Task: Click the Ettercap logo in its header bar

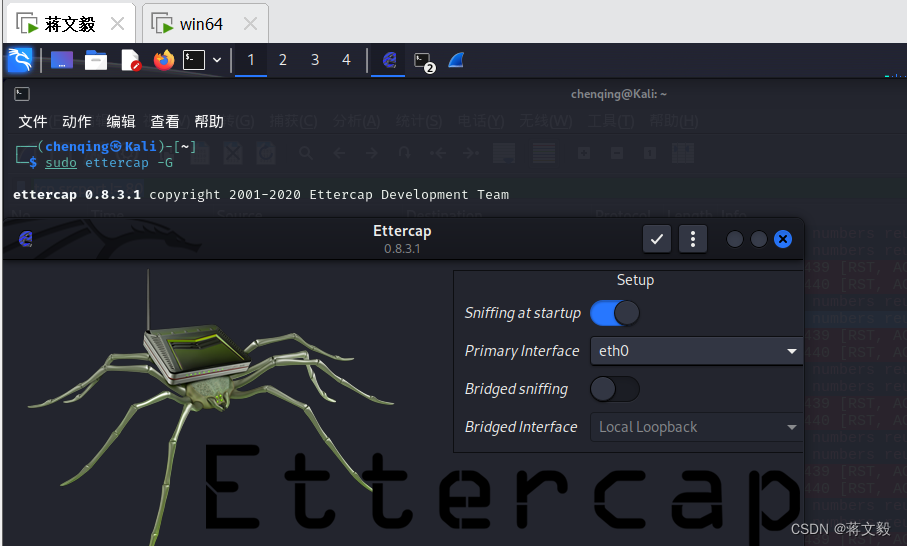Action: click(x=25, y=238)
